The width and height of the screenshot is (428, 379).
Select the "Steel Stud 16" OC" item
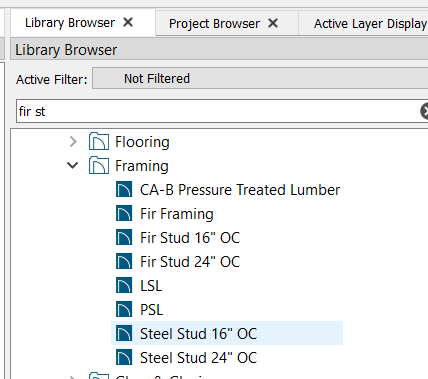198,334
